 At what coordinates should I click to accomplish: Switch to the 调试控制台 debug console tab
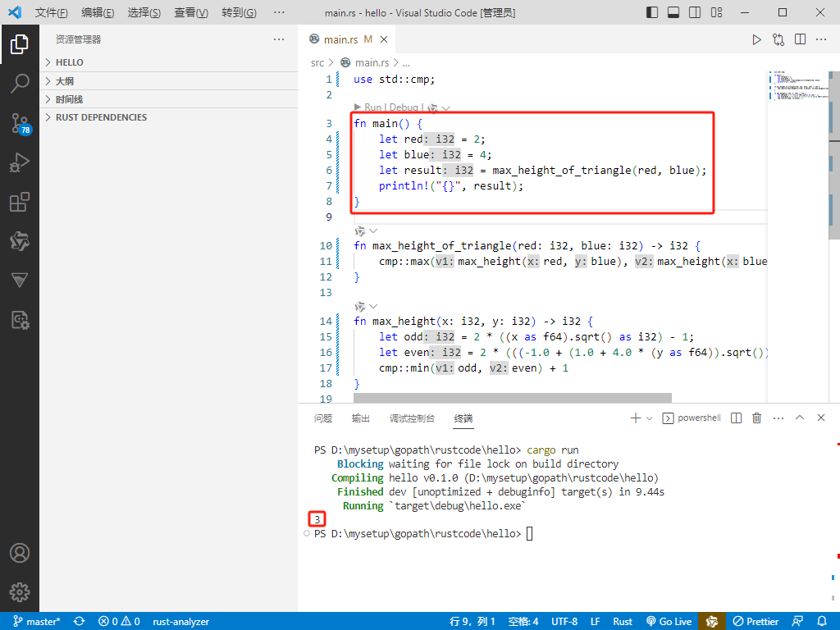(x=412, y=418)
